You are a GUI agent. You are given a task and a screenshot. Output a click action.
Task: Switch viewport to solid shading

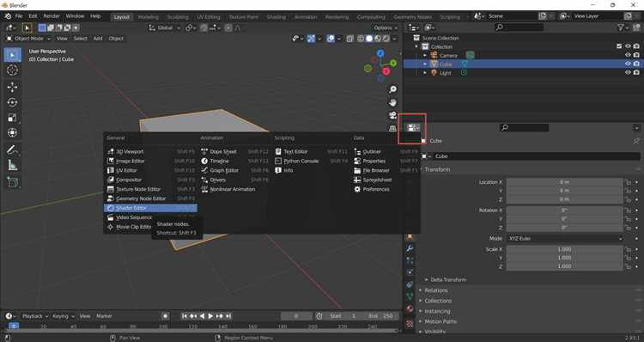pyautogui.click(x=369, y=39)
